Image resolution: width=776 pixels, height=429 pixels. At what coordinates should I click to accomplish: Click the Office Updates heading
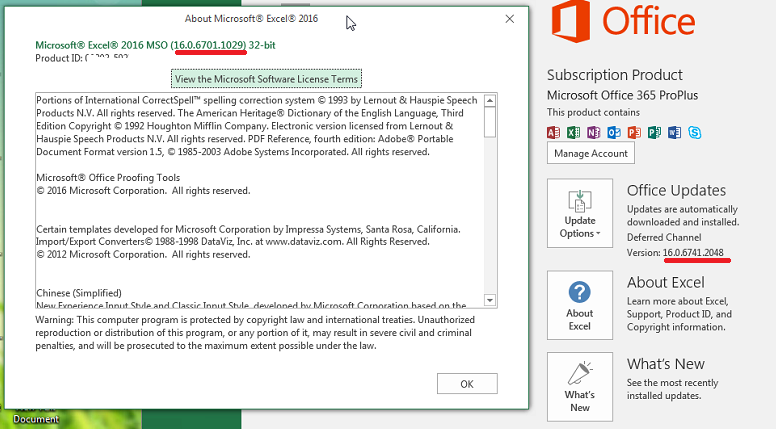(676, 191)
